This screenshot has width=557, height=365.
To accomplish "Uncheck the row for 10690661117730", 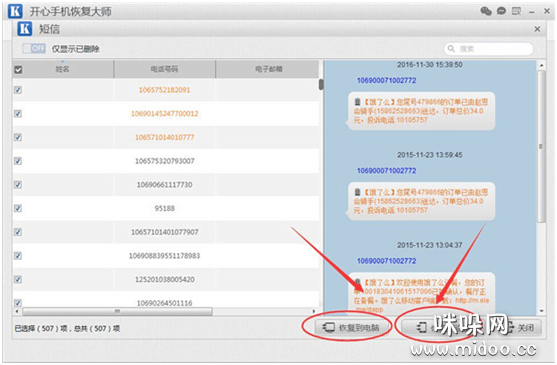I will pyautogui.click(x=18, y=185).
